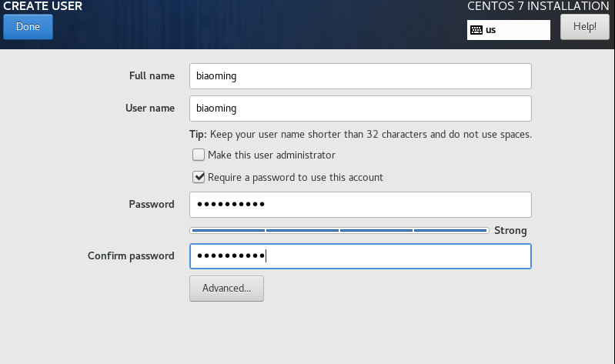Click the password strength bar

(x=339, y=231)
